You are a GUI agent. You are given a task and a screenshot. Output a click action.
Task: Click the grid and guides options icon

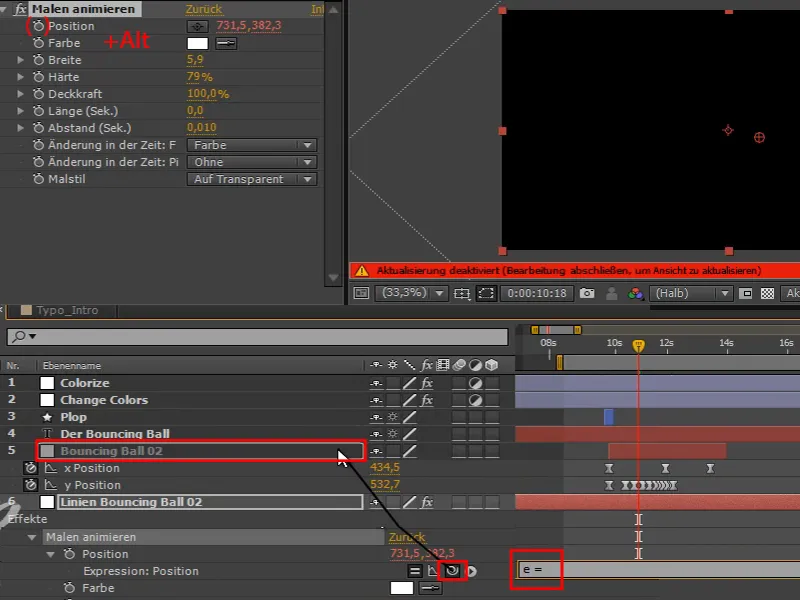point(462,293)
